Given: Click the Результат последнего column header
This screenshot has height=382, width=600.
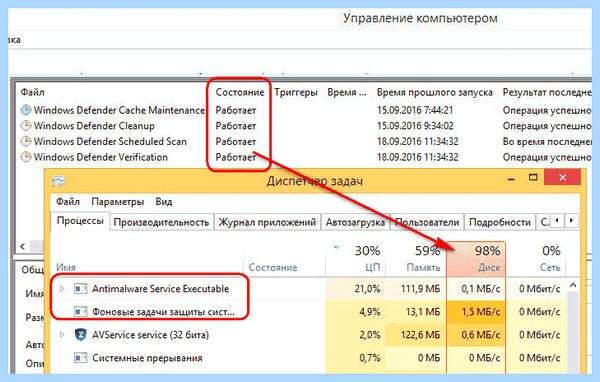Looking at the screenshot, I should tap(547, 92).
